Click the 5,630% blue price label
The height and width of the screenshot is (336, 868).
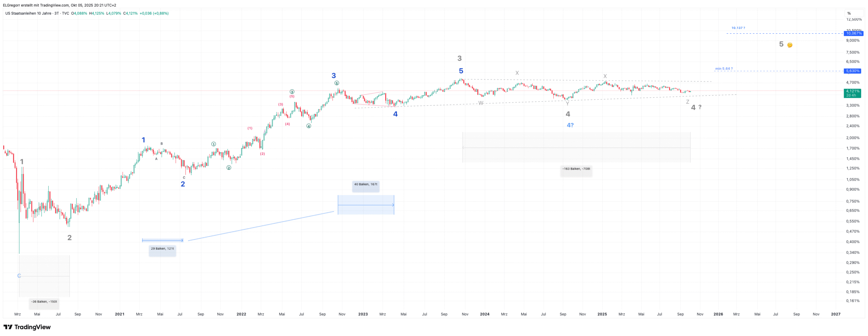853,71
